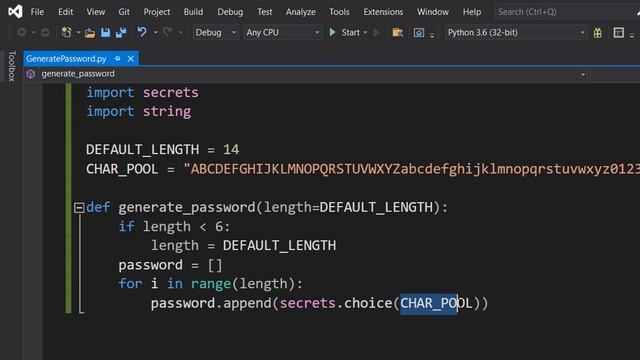Image resolution: width=640 pixels, height=360 pixels.
Task: Close the GeneratePassword.py tab
Action: (131, 59)
